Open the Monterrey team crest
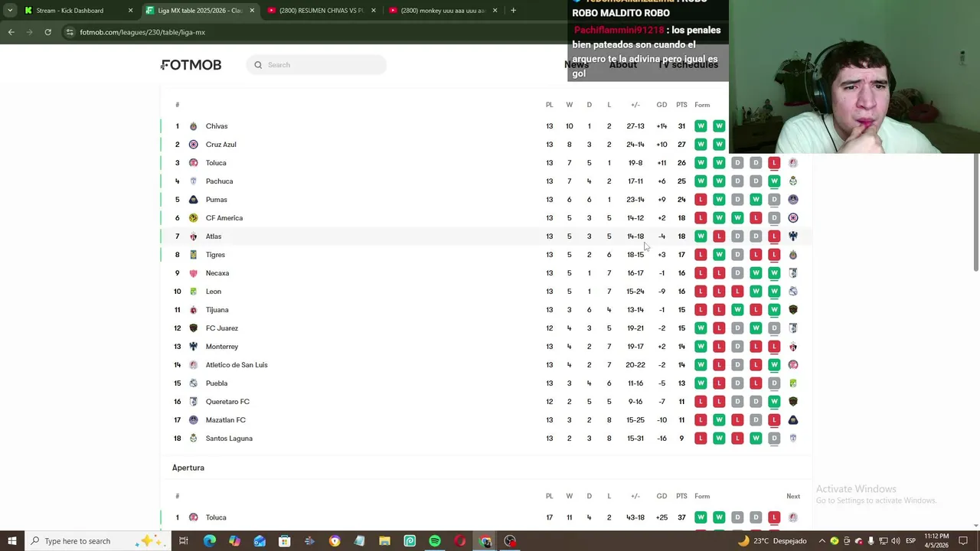 point(193,347)
